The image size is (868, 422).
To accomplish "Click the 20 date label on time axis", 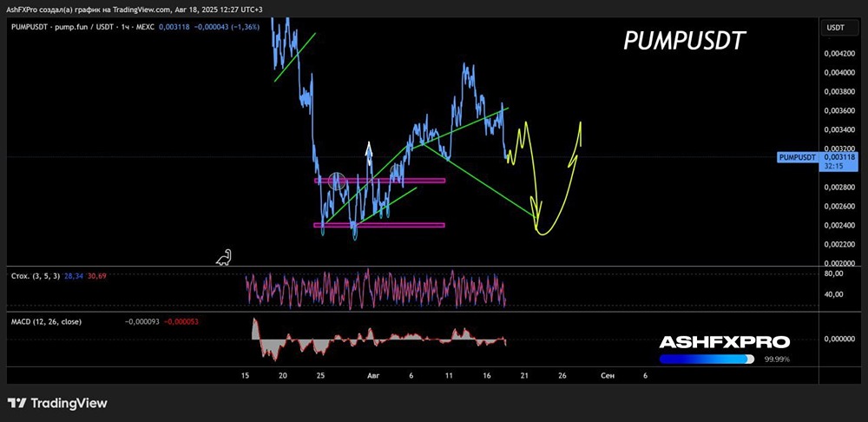I will pyautogui.click(x=283, y=375).
